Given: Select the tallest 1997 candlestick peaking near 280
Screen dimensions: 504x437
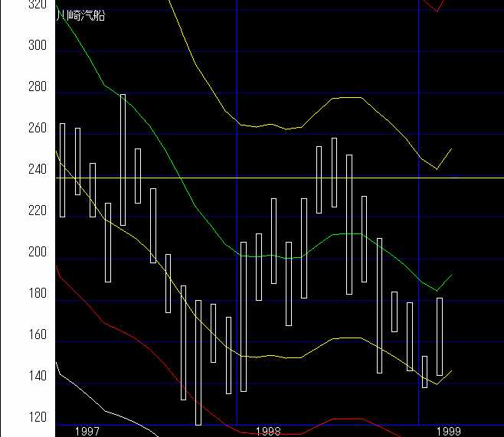Looking at the screenshot, I should click(x=123, y=159).
